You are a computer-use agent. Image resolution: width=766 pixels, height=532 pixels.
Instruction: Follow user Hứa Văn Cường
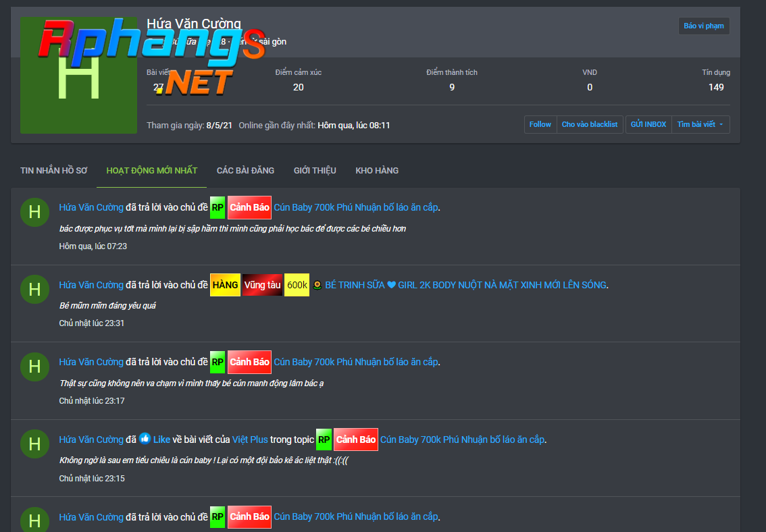click(540, 124)
